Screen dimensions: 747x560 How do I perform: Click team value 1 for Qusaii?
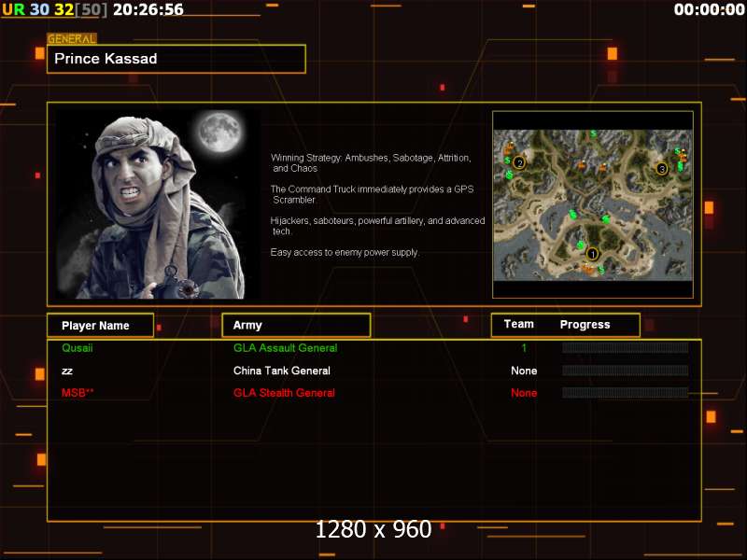click(x=524, y=348)
